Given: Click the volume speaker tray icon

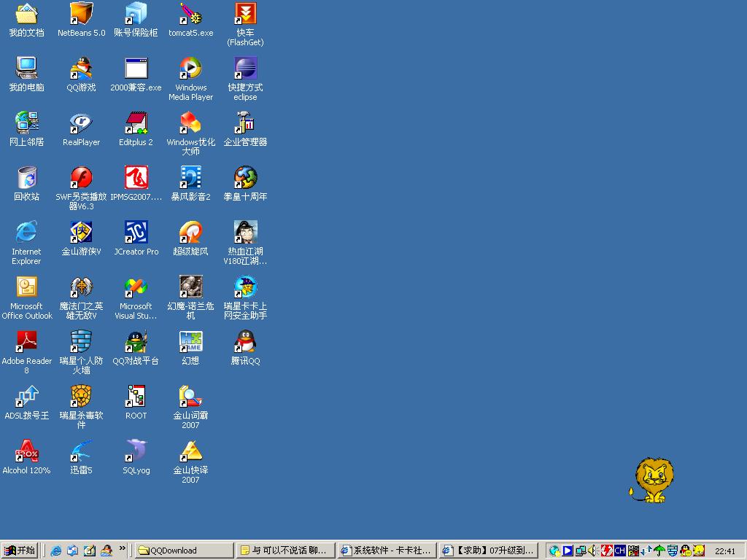Looking at the screenshot, I should [592, 551].
